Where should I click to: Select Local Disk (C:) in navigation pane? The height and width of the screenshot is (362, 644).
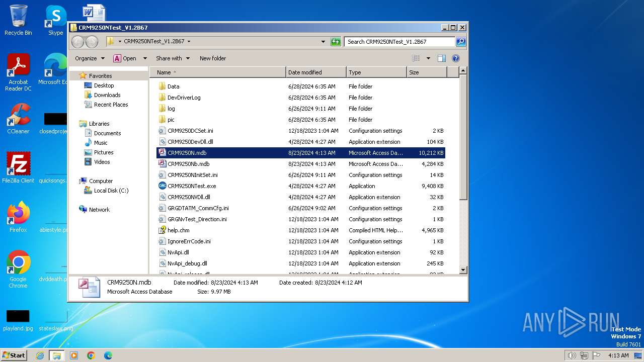coord(111,191)
